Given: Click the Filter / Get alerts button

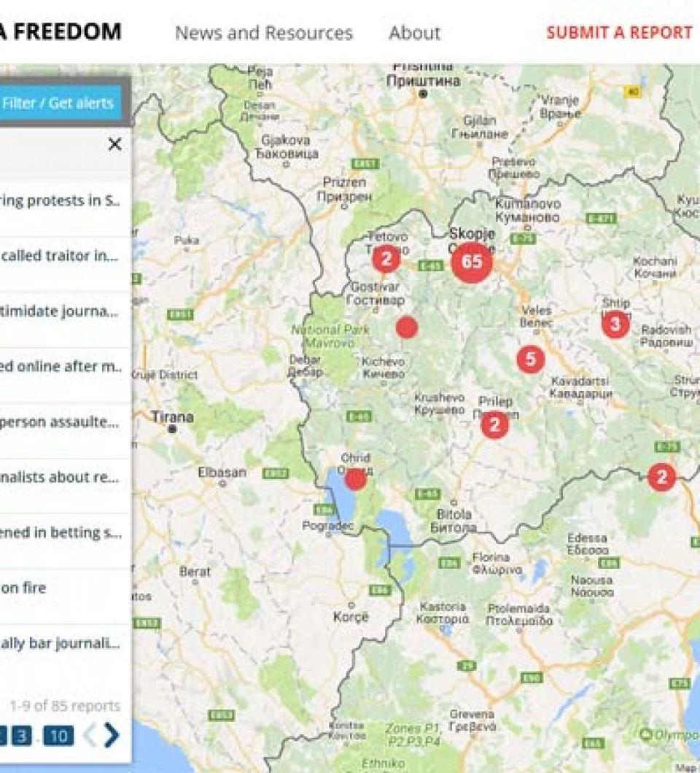Looking at the screenshot, I should point(60,103).
